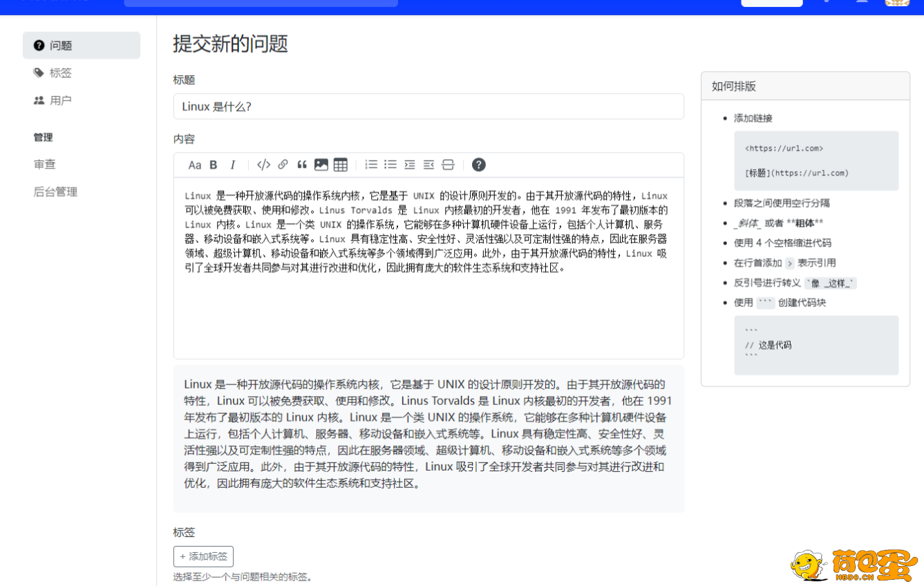Click the 管理 section label in the sidebar
Screen dimensions: 924x586
pyautogui.click(x=43, y=138)
